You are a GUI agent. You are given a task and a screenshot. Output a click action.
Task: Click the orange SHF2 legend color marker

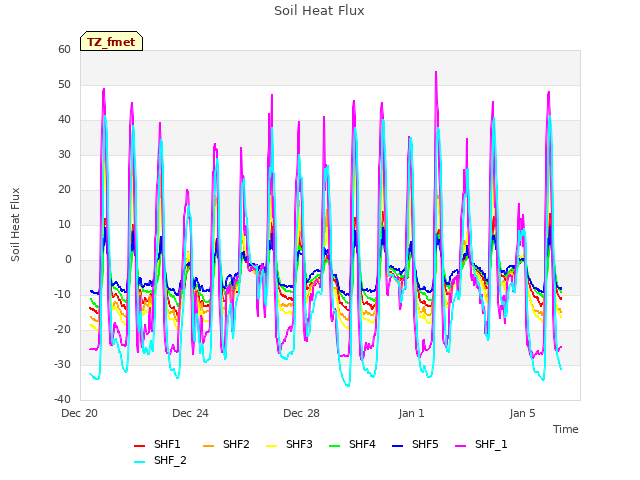click(x=209, y=446)
